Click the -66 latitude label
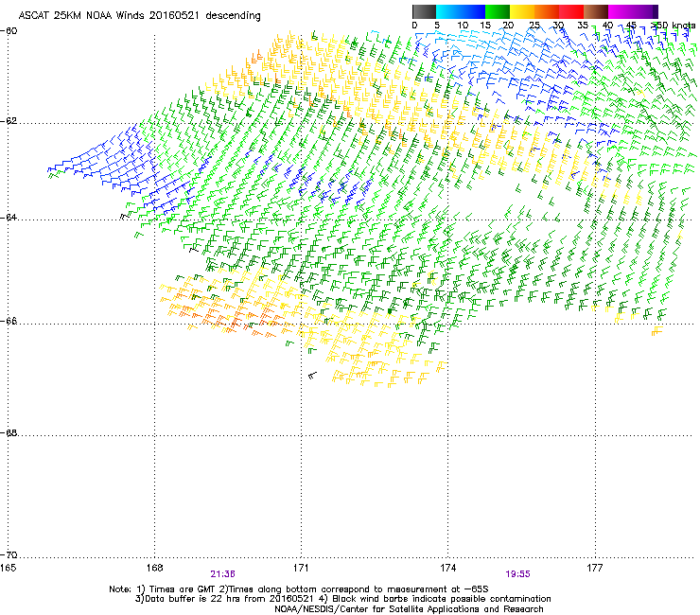The width and height of the screenshot is (700, 615). tap(9, 321)
